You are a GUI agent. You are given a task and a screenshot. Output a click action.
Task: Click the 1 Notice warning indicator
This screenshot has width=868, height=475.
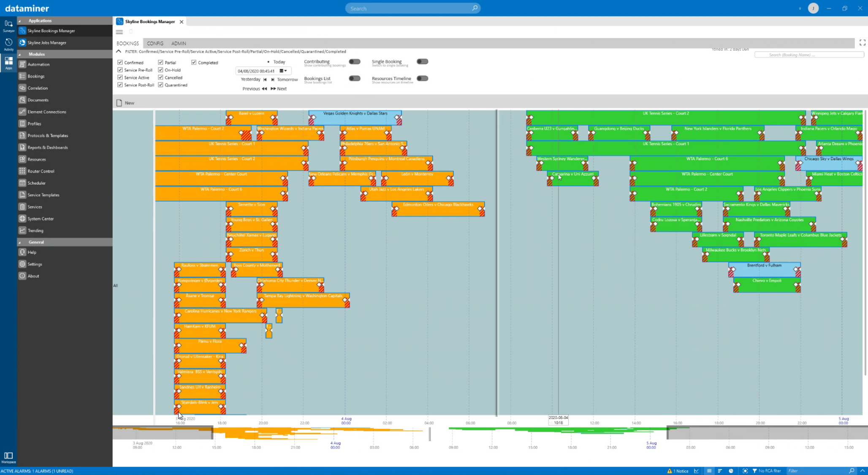(678, 471)
